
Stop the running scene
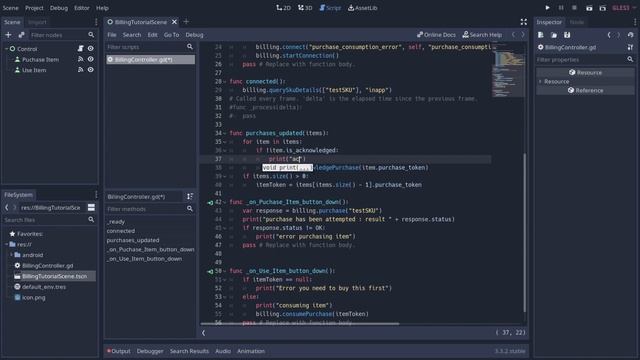click(574, 8)
